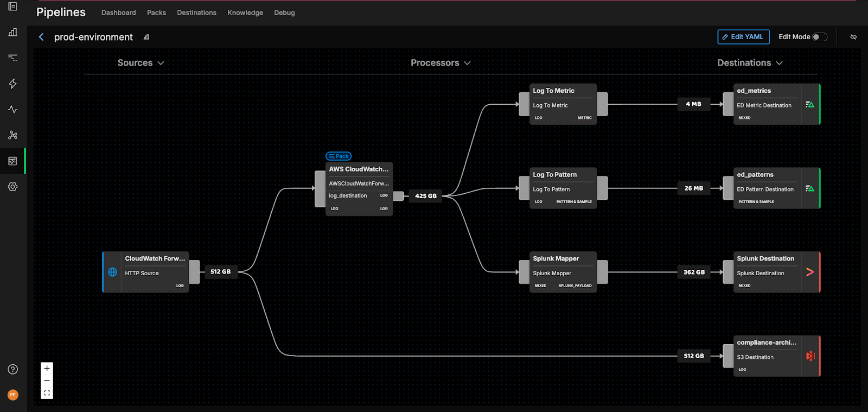Click the help question mark icon

(x=13, y=370)
